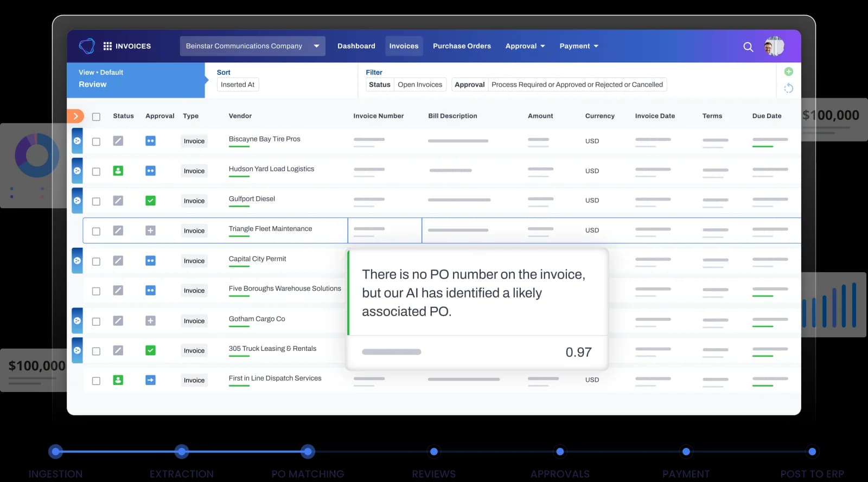
Task: Open the Triangle Fleet Maintenance vendor link
Action: point(270,229)
